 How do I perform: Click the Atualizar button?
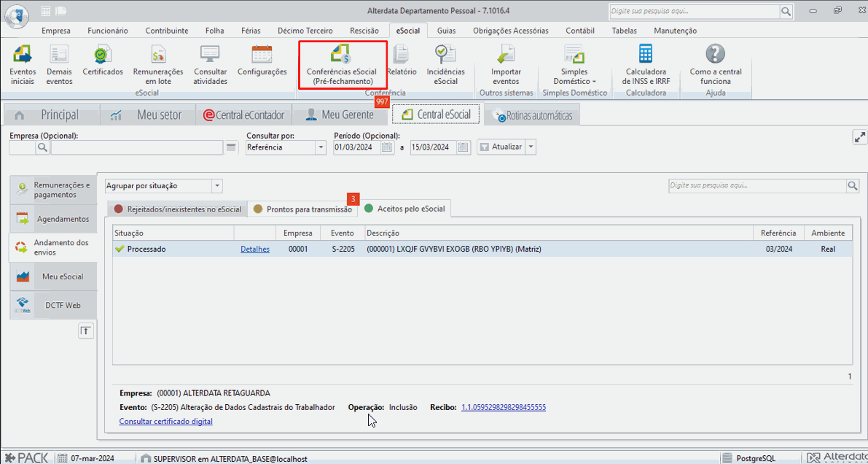[501, 147]
